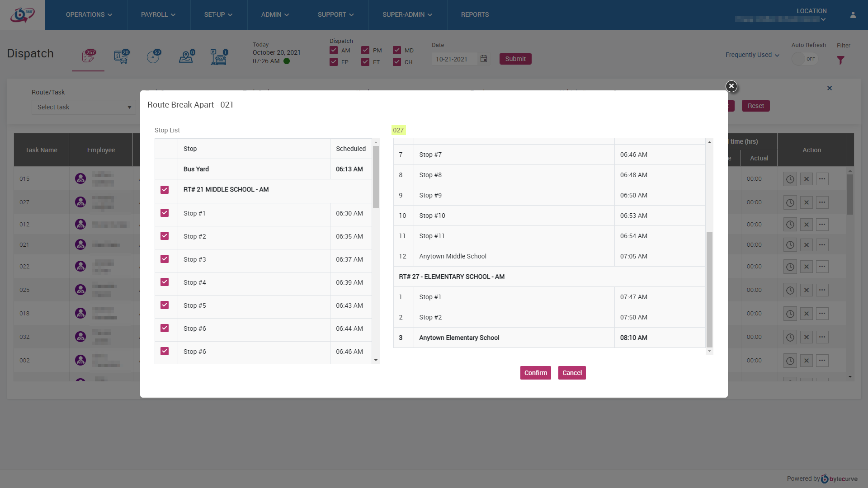Click the Confirm button
This screenshot has width=868, height=488.
pyautogui.click(x=535, y=373)
